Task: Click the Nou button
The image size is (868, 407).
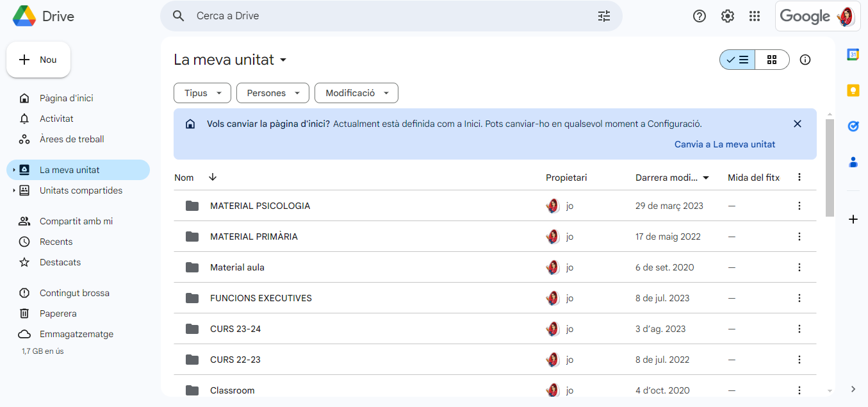Action: pyautogui.click(x=38, y=60)
